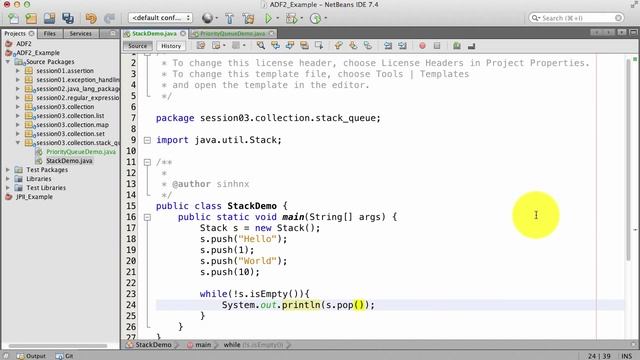Click Clean and Build broom icon
The height and width of the screenshot is (360, 640).
point(248,18)
